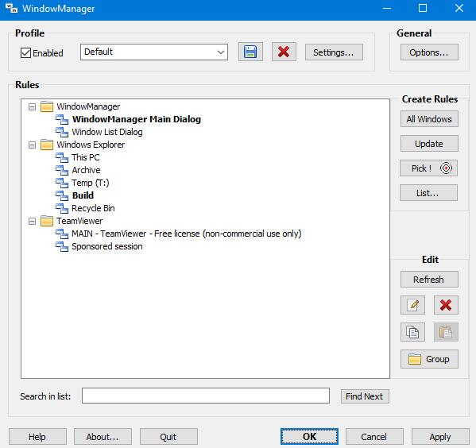Image resolution: width=476 pixels, height=448 pixels.
Task: Select WindowManager Main Dialog rule
Action: pyautogui.click(x=137, y=119)
